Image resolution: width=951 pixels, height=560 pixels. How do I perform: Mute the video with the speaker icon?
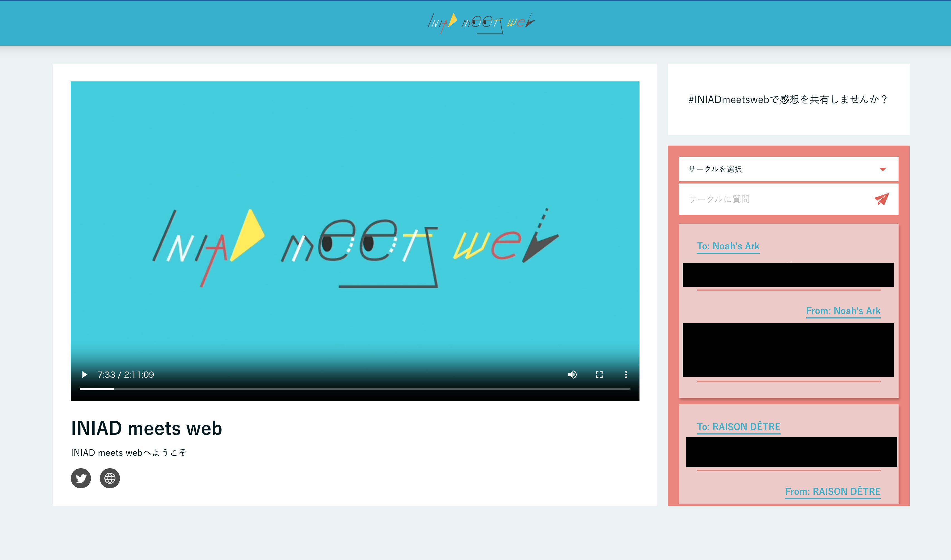[x=572, y=374]
